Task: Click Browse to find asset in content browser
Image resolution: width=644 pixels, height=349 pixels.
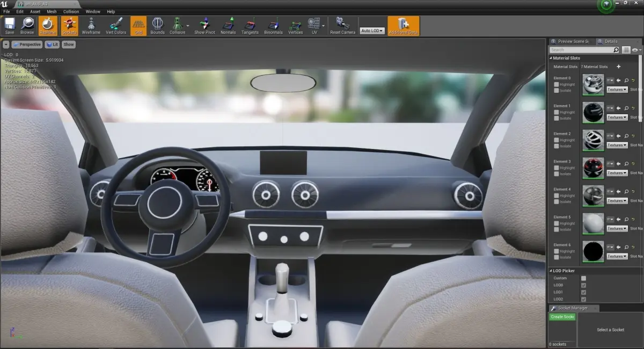Action: pyautogui.click(x=27, y=26)
